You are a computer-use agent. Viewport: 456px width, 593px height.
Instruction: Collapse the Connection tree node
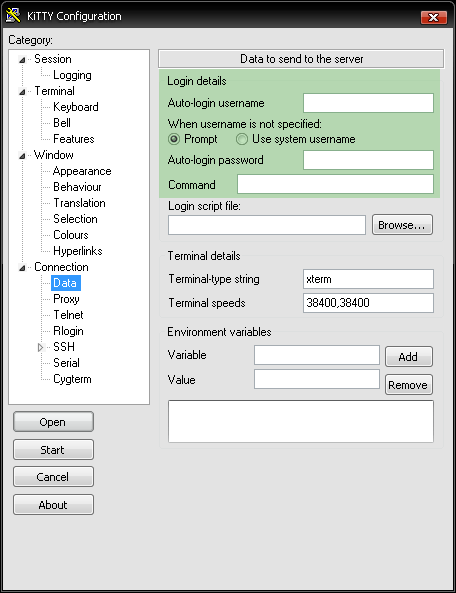(22, 268)
